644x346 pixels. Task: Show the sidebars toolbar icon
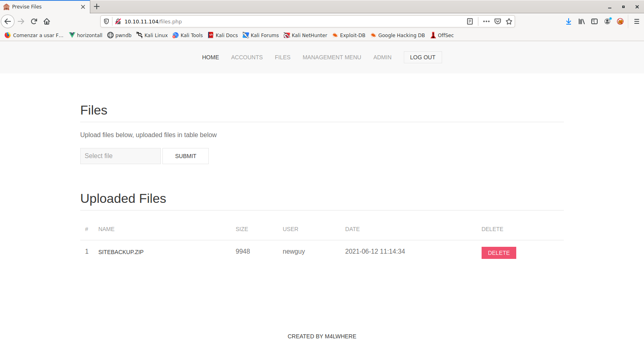click(594, 21)
